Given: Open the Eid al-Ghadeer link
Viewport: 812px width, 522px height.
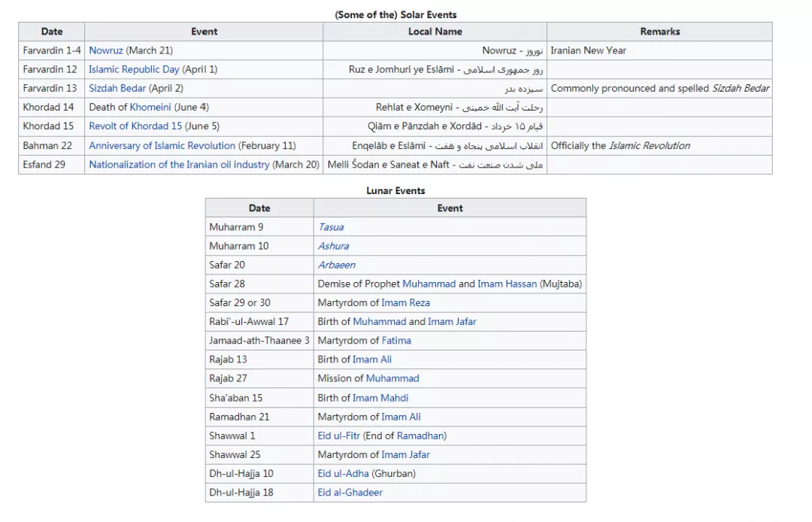Looking at the screenshot, I should [350, 493].
